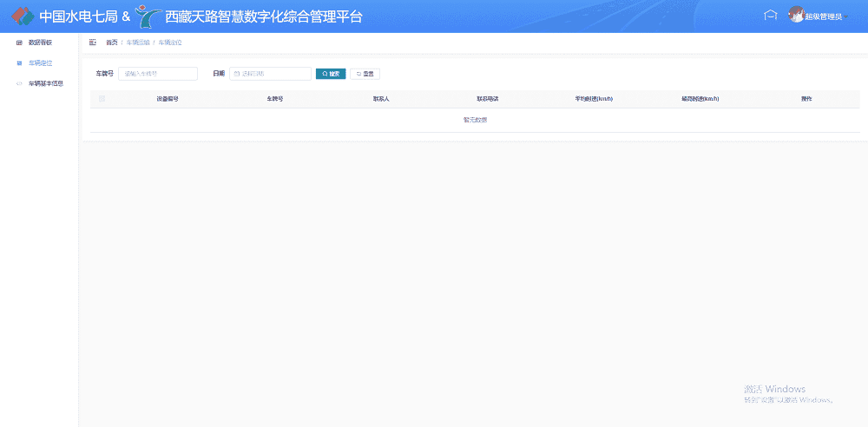Click the 数据看板 dashboard icon

(19, 42)
